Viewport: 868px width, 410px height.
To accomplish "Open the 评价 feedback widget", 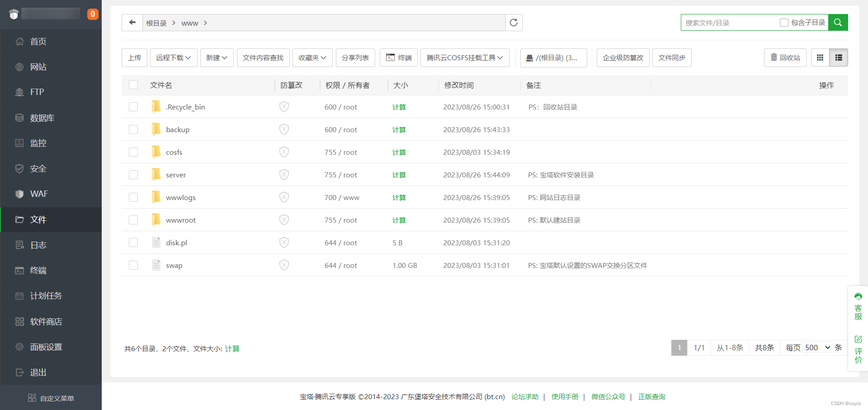I will (x=858, y=349).
